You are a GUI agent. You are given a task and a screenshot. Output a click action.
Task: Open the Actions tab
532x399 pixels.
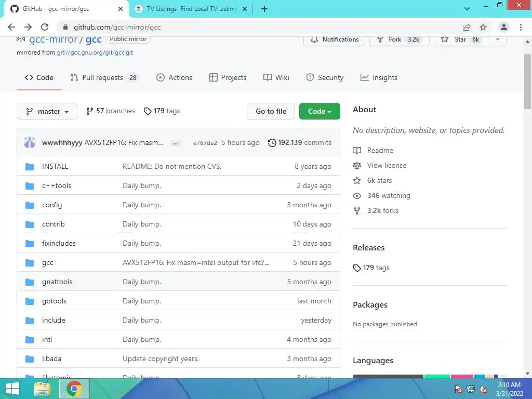click(x=174, y=78)
